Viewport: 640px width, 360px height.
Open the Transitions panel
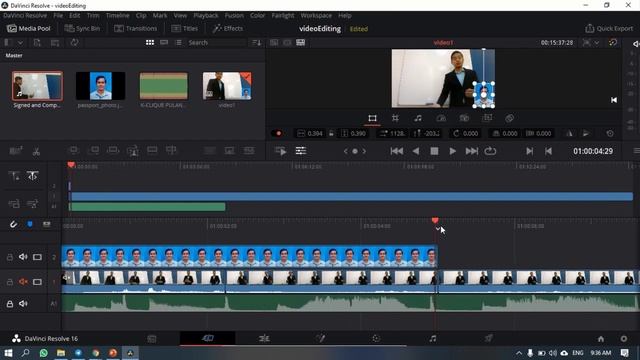point(136,29)
